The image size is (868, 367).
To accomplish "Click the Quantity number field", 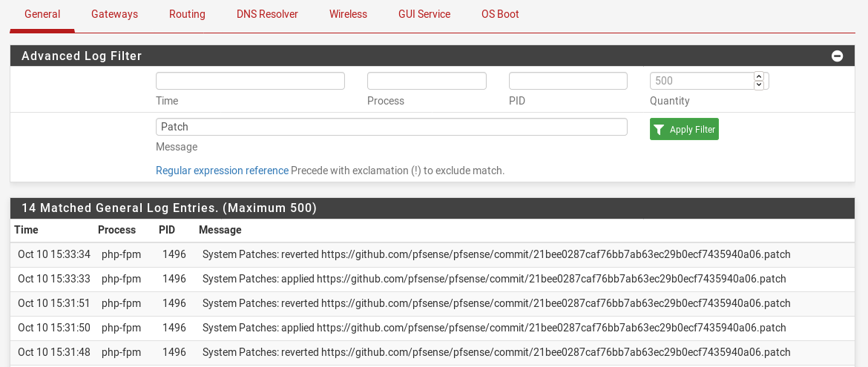I will 701,81.
